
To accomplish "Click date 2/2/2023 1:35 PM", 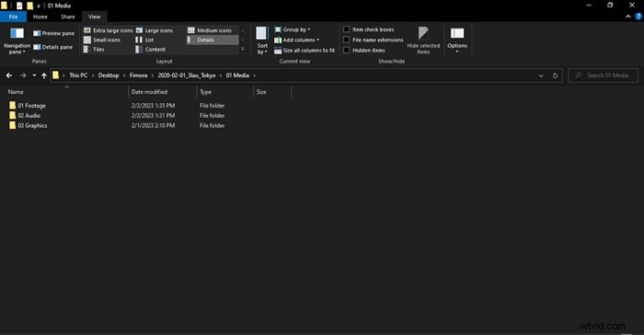I will [x=154, y=106].
